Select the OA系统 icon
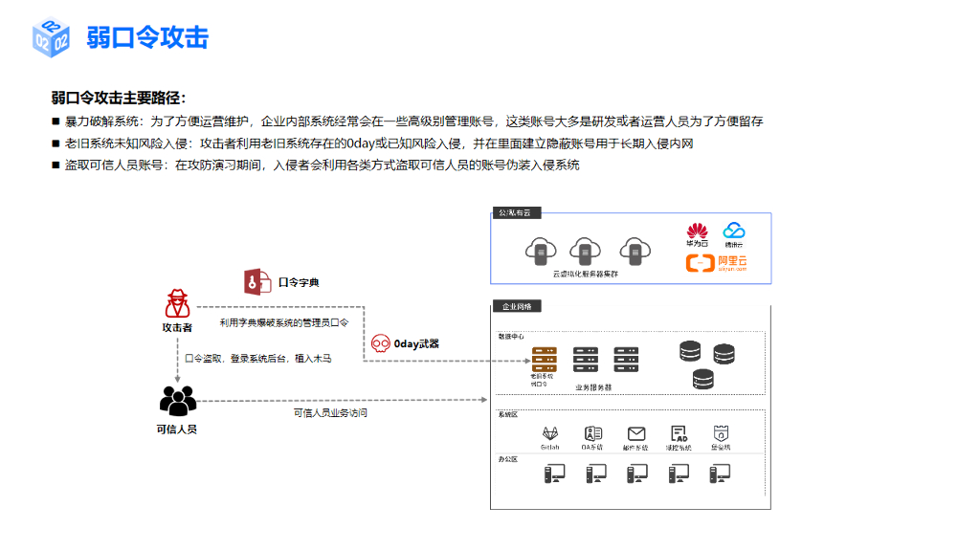 (x=593, y=433)
